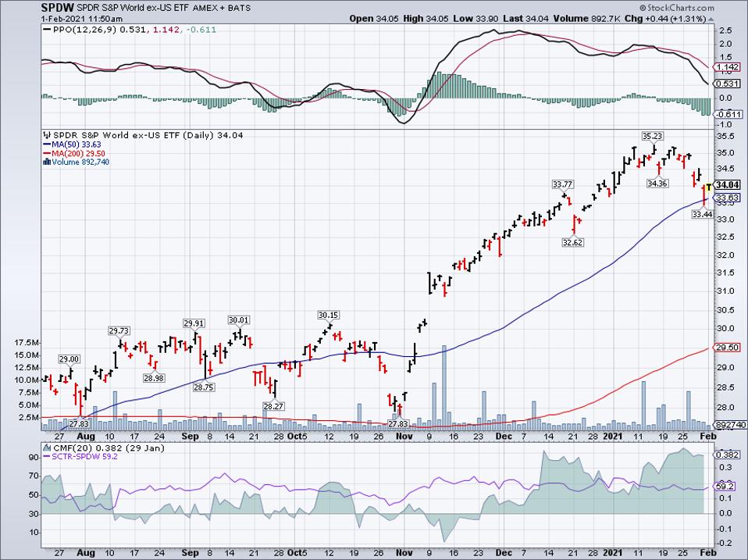Image resolution: width=748 pixels, height=560 pixels.
Task: Click the 7.5M volume axis label
Action: pos(29,393)
